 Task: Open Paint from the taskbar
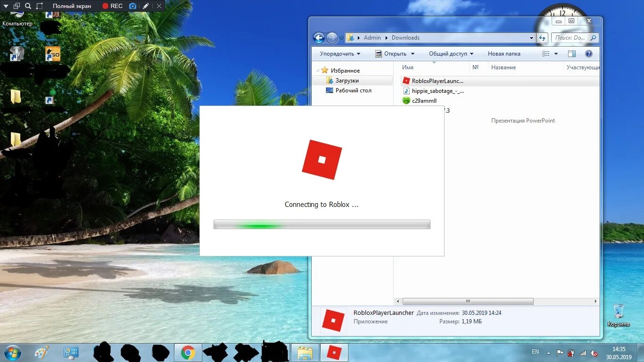point(41,353)
